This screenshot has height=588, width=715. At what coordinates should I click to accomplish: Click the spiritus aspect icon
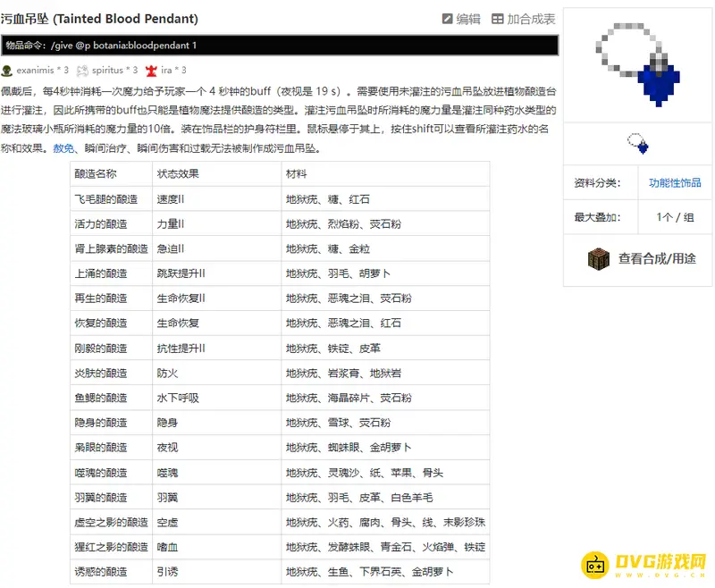(x=83, y=70)
